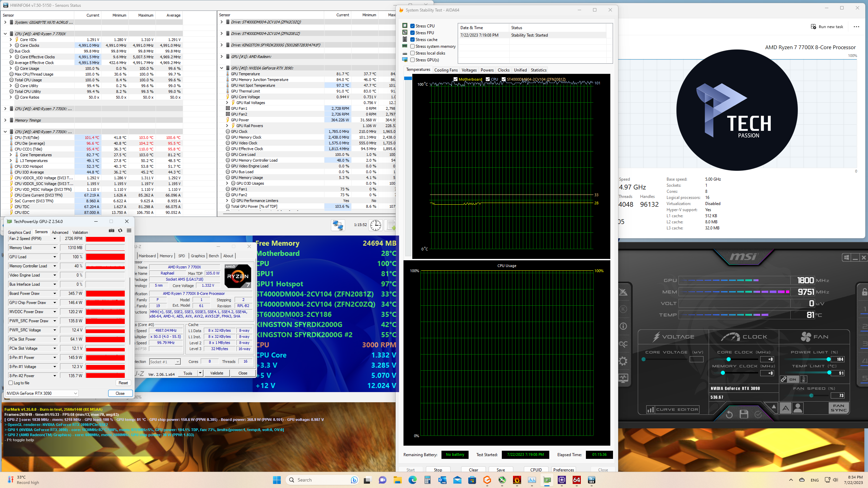Expand Core Temperatures tree in HWiNFO

(11, 155)
